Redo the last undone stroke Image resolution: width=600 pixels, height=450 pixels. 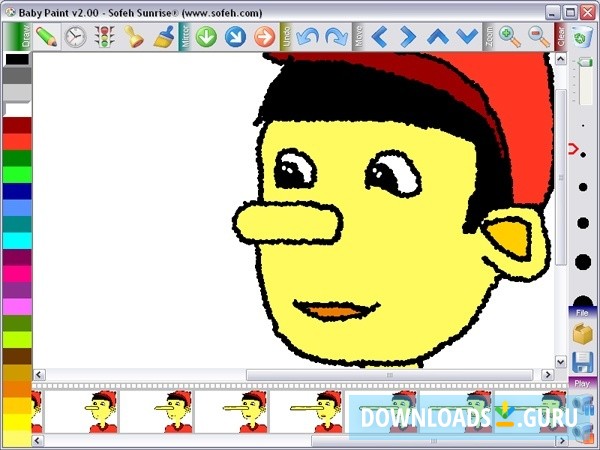coord(336,37)
